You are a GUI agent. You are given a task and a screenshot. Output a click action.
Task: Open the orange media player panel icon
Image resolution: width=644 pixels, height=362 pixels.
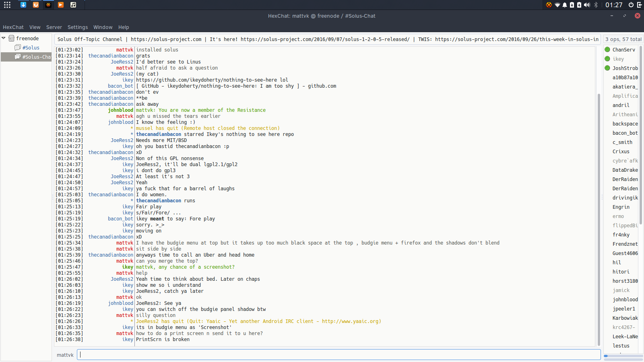click(x=61, y=5)
